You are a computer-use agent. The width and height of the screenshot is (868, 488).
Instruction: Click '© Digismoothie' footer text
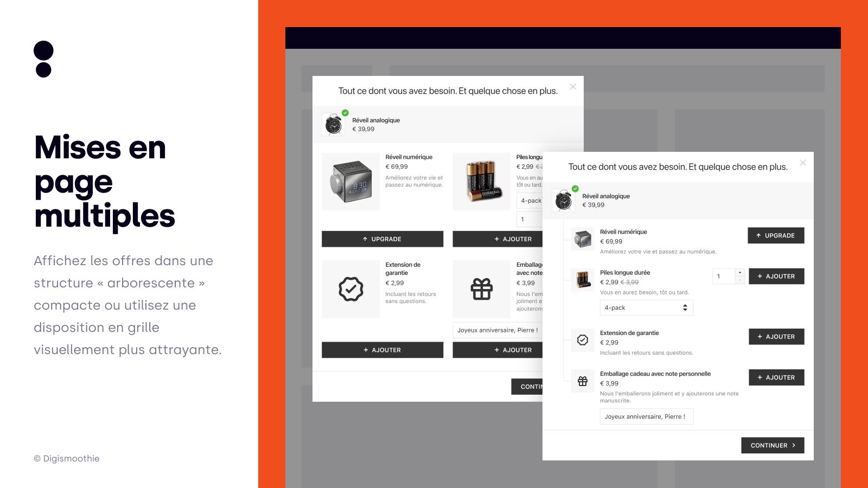click(x=67, y=459)
